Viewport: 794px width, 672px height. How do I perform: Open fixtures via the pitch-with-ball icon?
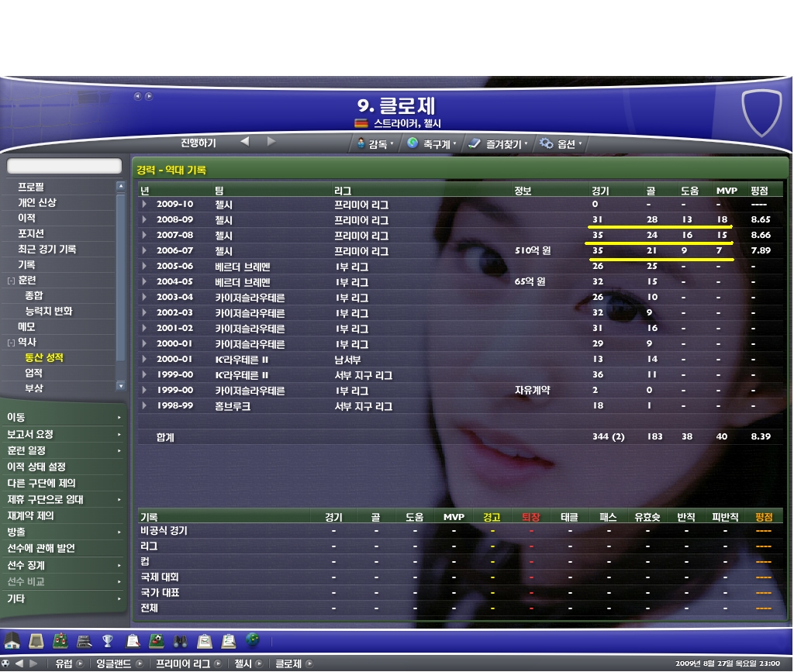[x=155, y=641]
